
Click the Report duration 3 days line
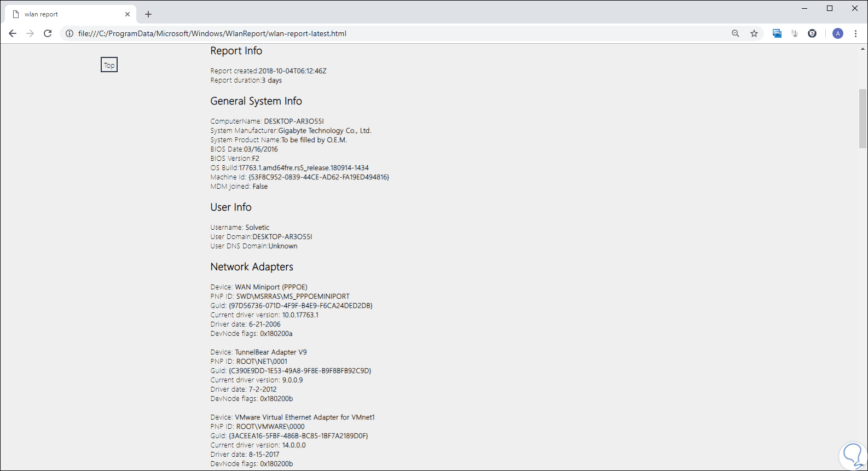point(246,80)
